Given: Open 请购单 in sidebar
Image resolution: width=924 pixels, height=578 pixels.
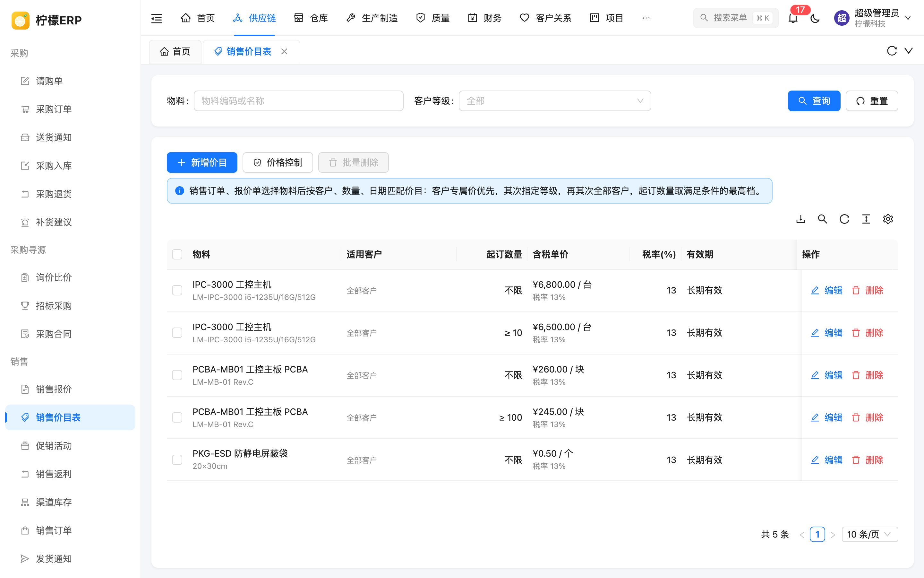Looking at the screenshot, I should [x=70, y=81].
